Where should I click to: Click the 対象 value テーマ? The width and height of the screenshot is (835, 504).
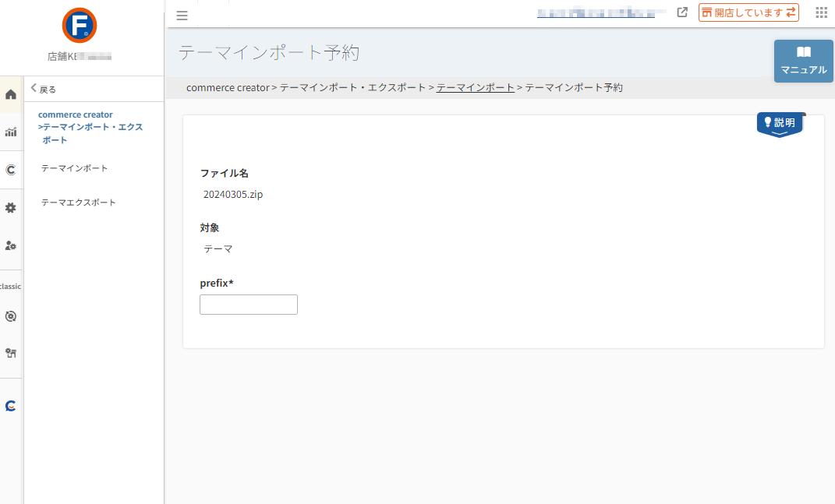coord(218,248)
